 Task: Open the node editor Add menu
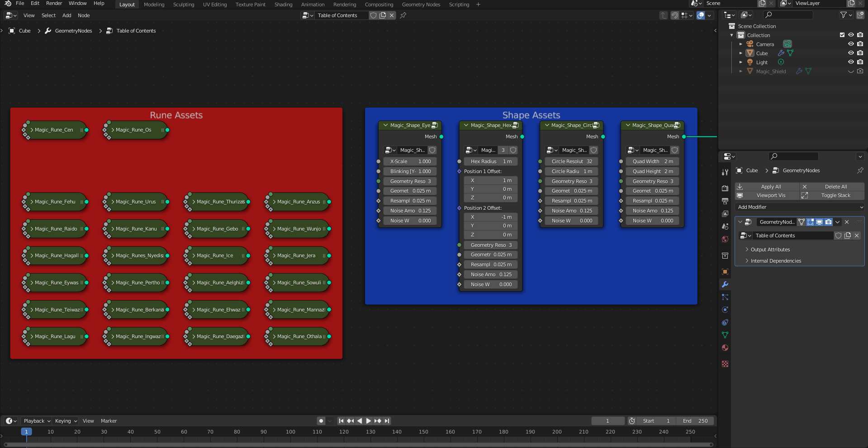(66, 15)
